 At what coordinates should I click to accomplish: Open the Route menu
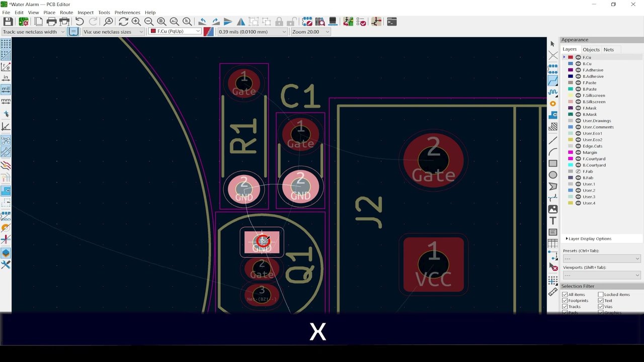coord(66,13)
